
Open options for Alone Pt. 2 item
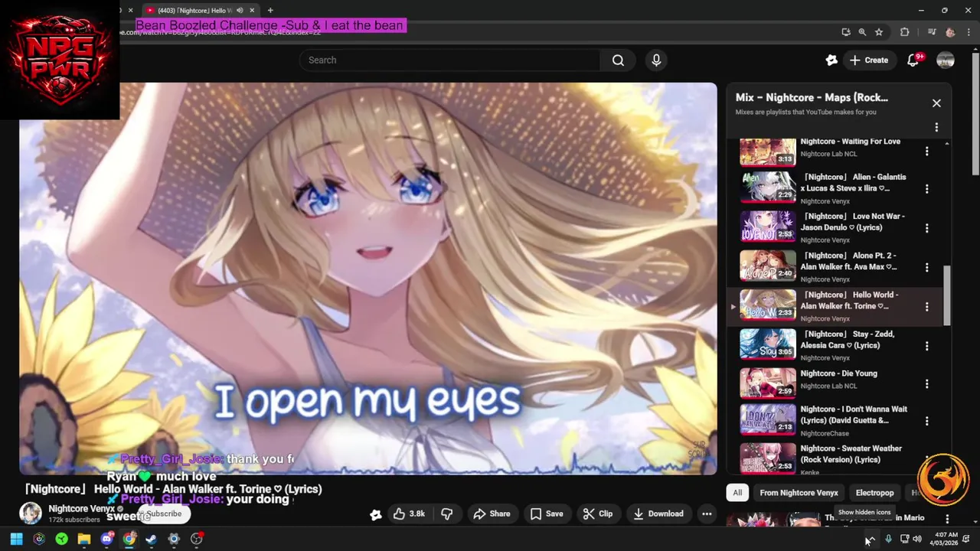click(926, 267)
